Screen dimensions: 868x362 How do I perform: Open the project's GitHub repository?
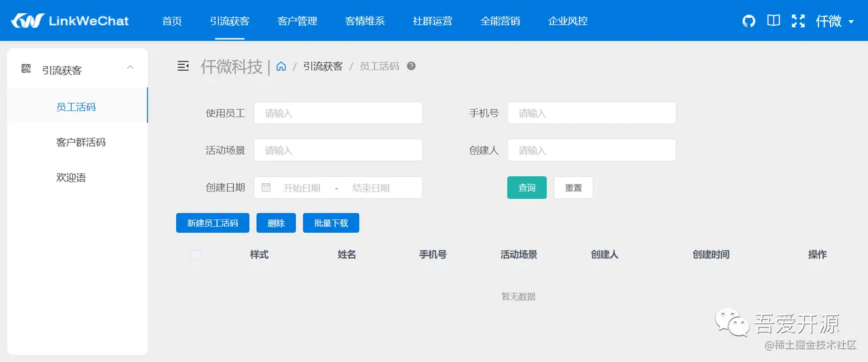[748, 20]
